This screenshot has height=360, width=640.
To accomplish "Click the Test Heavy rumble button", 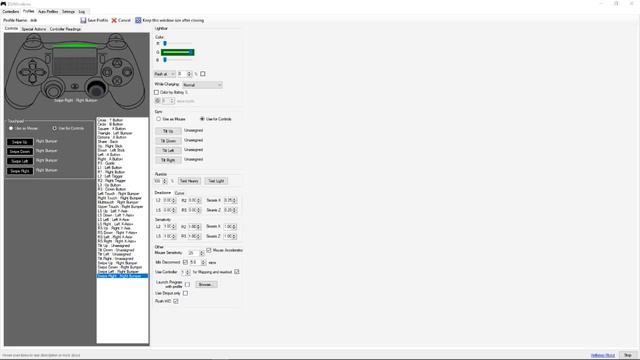I will coord(189,181).
